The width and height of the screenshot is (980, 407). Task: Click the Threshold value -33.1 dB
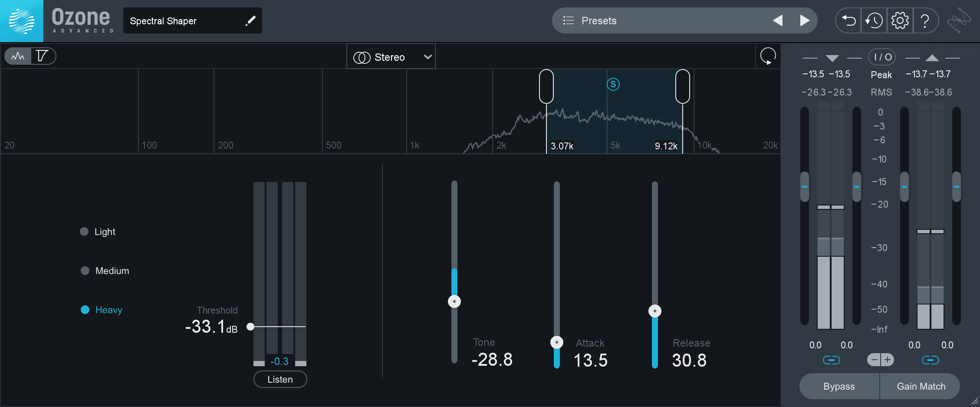(211, 327)
